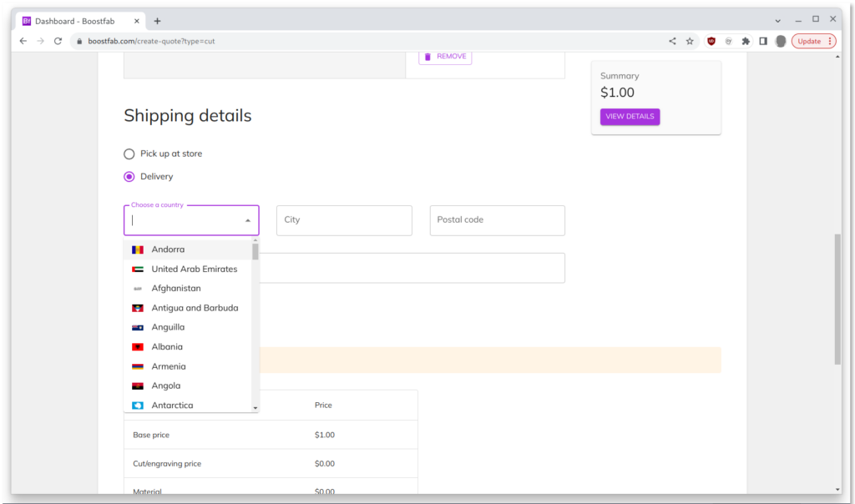Select the Delivery radio button
Screen dimensions: 855x504
coord(129,177)
